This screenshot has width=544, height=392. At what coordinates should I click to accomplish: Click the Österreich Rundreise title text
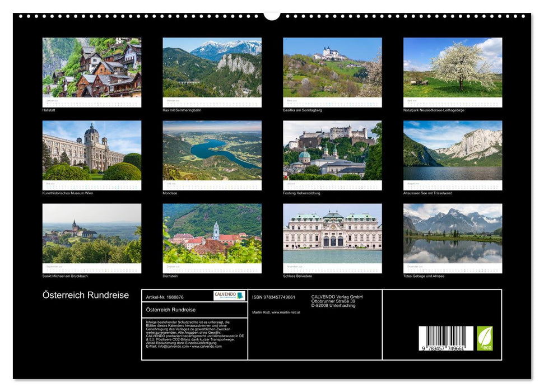(x=85, y=294)
